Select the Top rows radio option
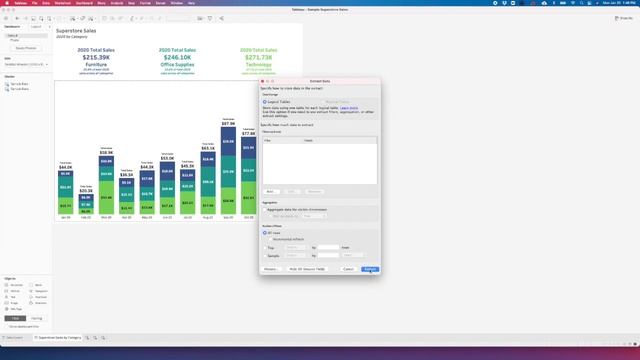This screenshot has width=640, height=360. click(x=264, y=248)
